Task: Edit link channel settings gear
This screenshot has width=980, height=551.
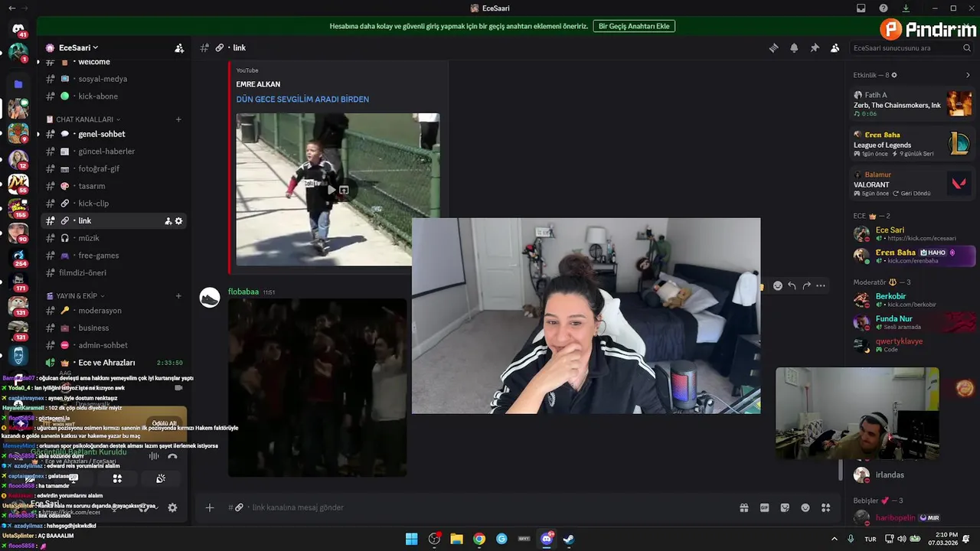Action: [179, 221]
